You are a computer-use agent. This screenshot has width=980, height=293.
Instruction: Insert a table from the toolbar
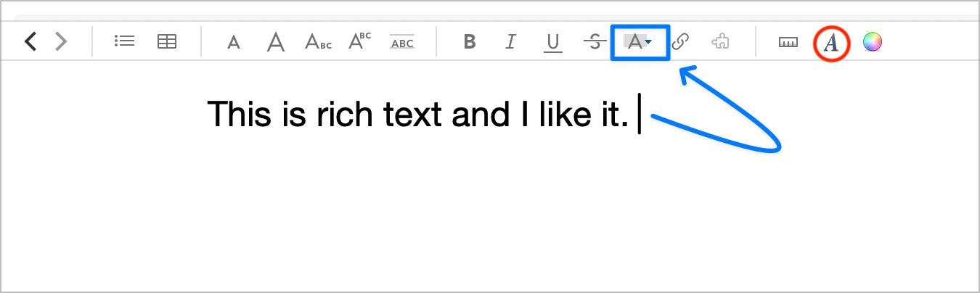167,42
